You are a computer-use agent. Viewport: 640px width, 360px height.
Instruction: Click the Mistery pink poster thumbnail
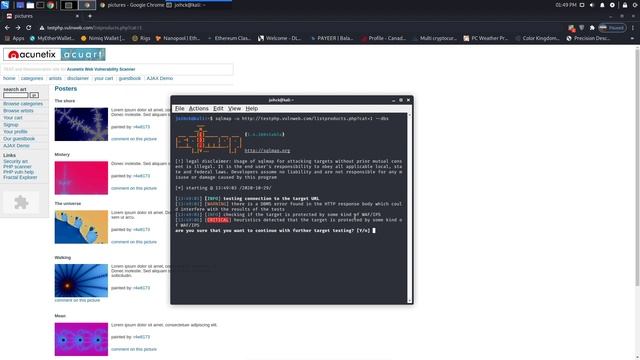81,178
